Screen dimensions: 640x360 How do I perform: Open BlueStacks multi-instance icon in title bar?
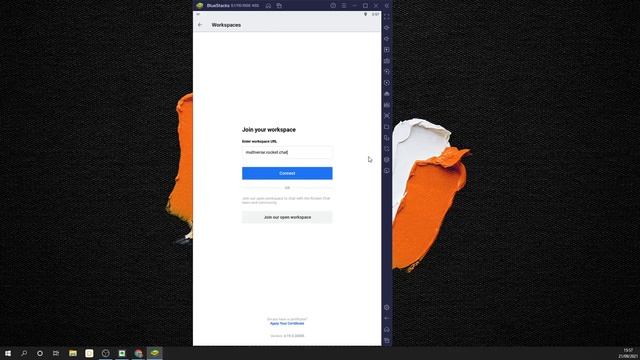point(279,6)
